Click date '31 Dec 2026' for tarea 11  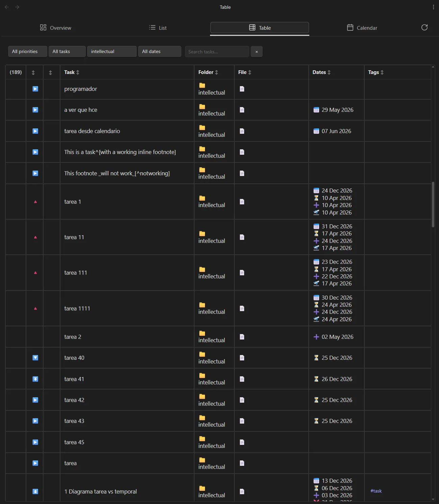[337, 226]
